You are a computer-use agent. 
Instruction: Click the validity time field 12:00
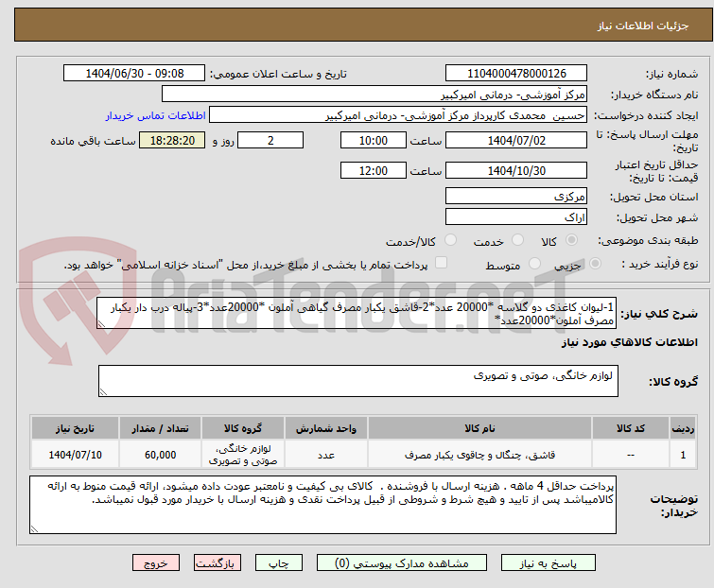click(x=373, y=171)
